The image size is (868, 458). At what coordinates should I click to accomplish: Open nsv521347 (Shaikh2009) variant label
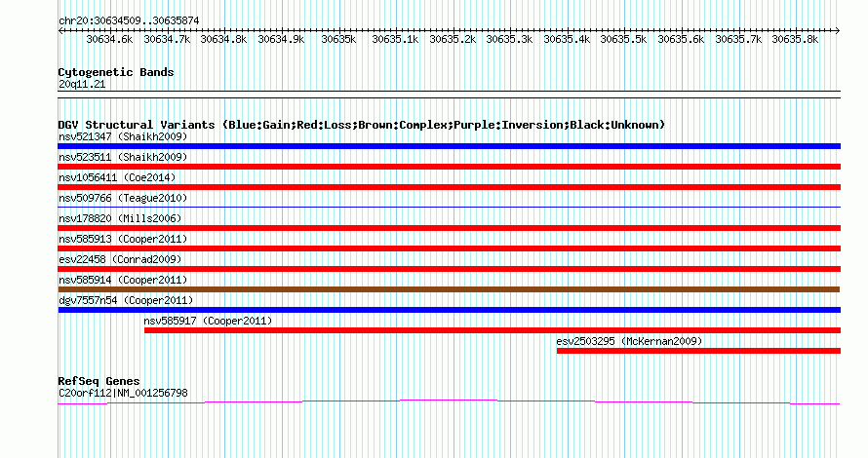(123, 136)
